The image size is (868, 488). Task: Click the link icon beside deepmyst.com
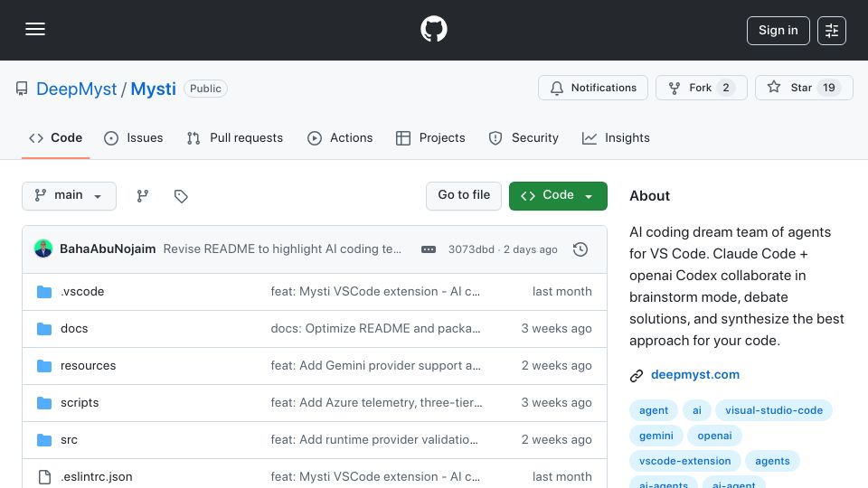tap(637, 376)
